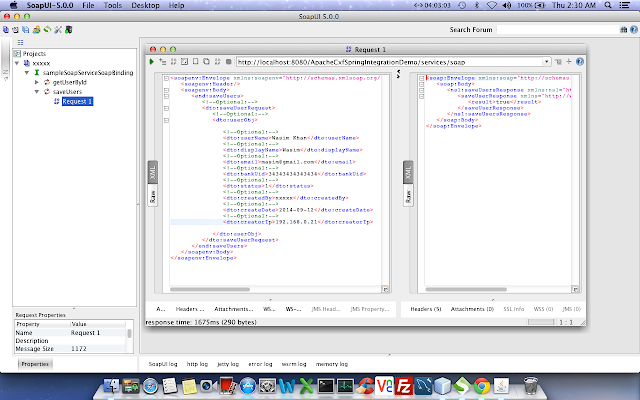This screenshot has width=640, height=400.
Task: Click add request to TestCase icon
Action: (x=162, y=62)
